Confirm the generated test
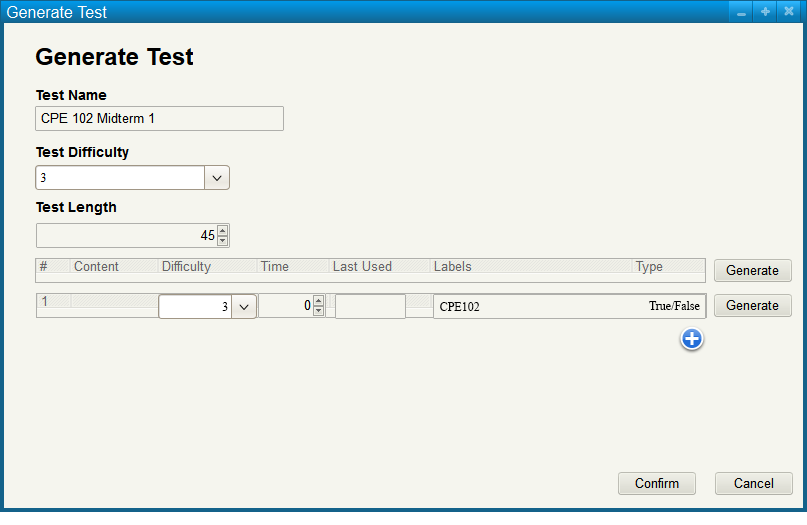This screenshot has height=525, width=807. tap(656, 484)
